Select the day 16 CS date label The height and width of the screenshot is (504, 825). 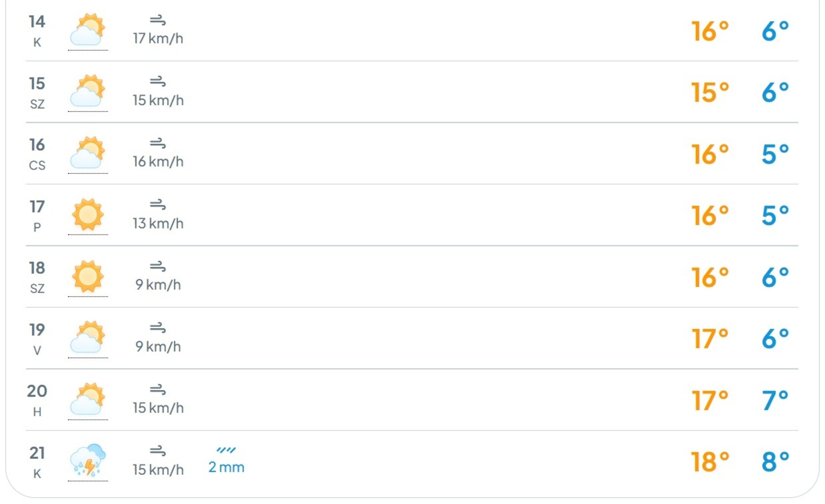pyautogui.click(x=37, y=154)
